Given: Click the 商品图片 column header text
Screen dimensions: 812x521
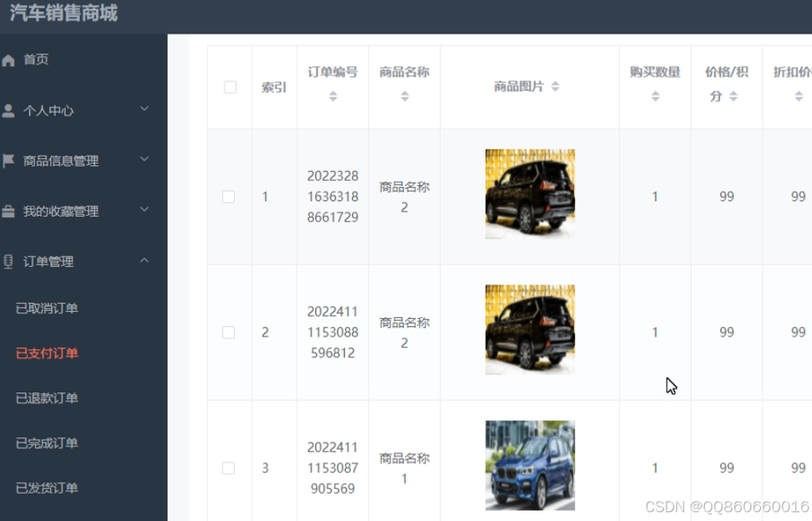Looking at the screenshot, I should (x=519, y=86).
